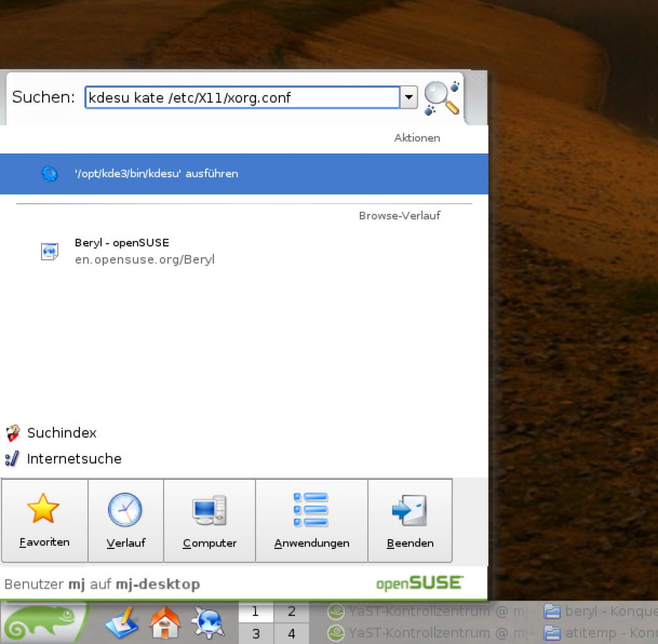Switch to the Computer tab

click(209, 521)
